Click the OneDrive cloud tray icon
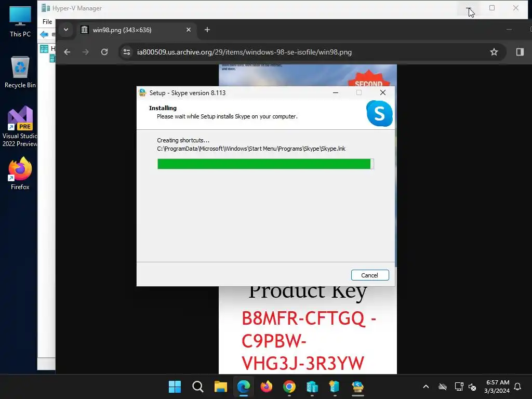This screenshot has width=532, height=399. tap(443, 387)
